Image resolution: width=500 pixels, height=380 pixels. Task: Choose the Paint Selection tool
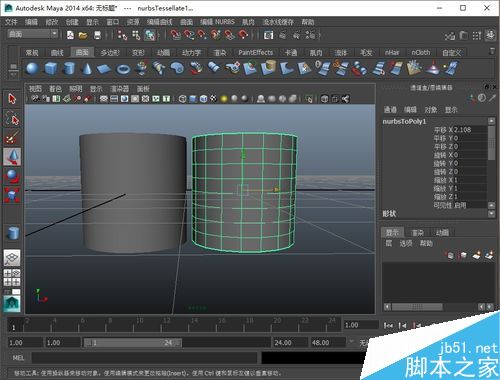point(12,137)
